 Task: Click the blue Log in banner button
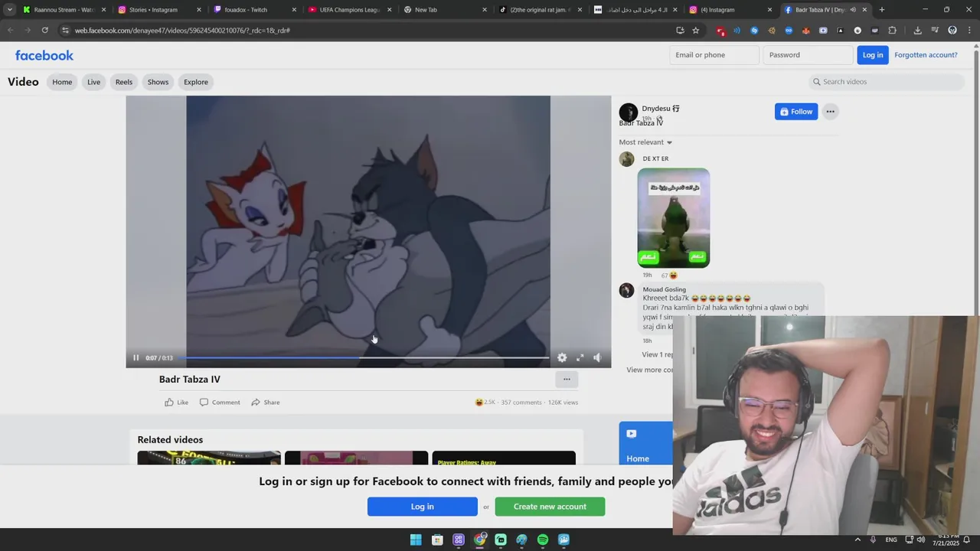tap(422, 507)
